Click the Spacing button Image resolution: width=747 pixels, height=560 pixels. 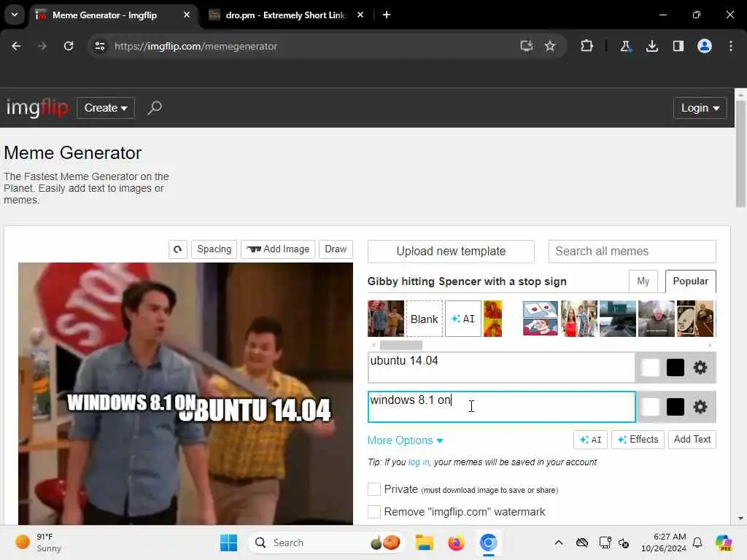tap(214, 249)
